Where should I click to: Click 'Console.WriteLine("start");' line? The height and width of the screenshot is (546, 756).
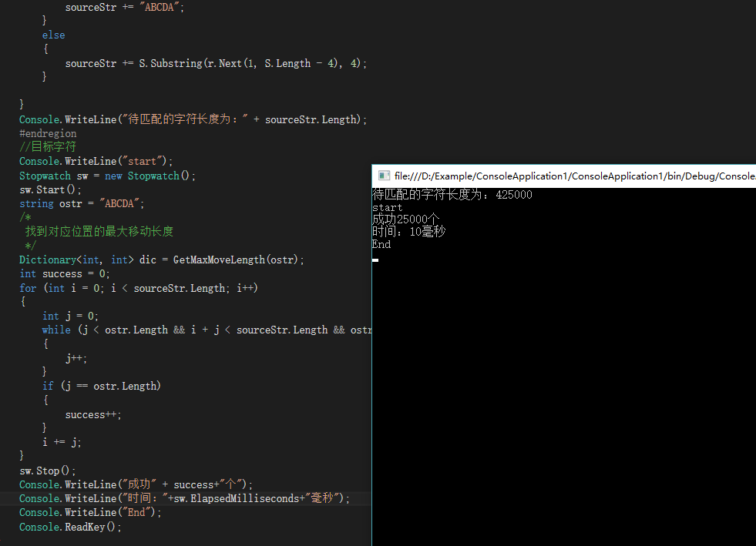(x=96, y=161)
